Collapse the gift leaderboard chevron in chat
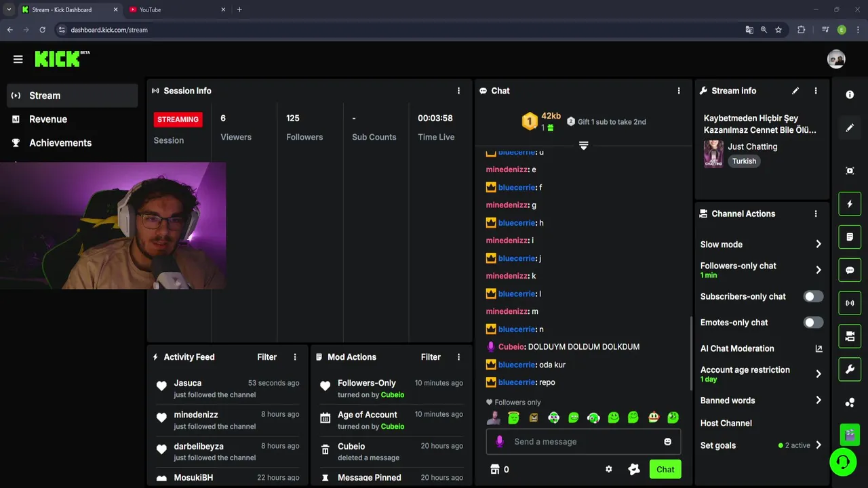Viewport: 868px width, 488px height. pos(583,146)
